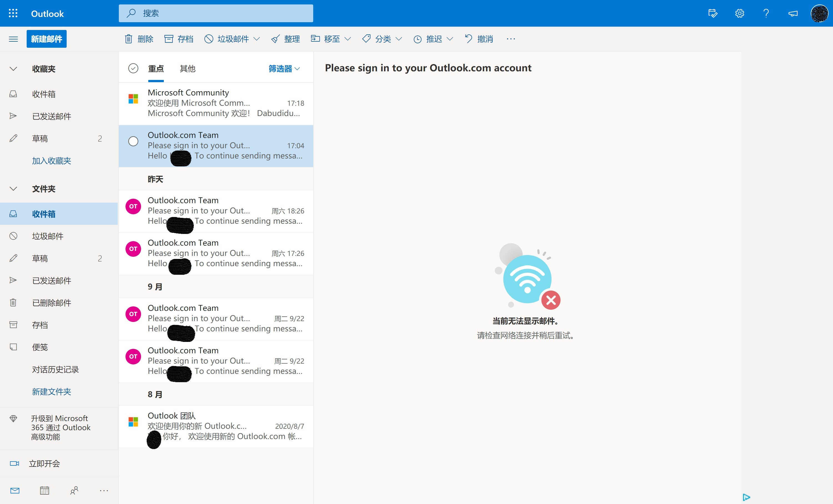Expand the 移至 dropdown arrow
This screenshot has height=504, width=833.
click(x=348, y=39)
